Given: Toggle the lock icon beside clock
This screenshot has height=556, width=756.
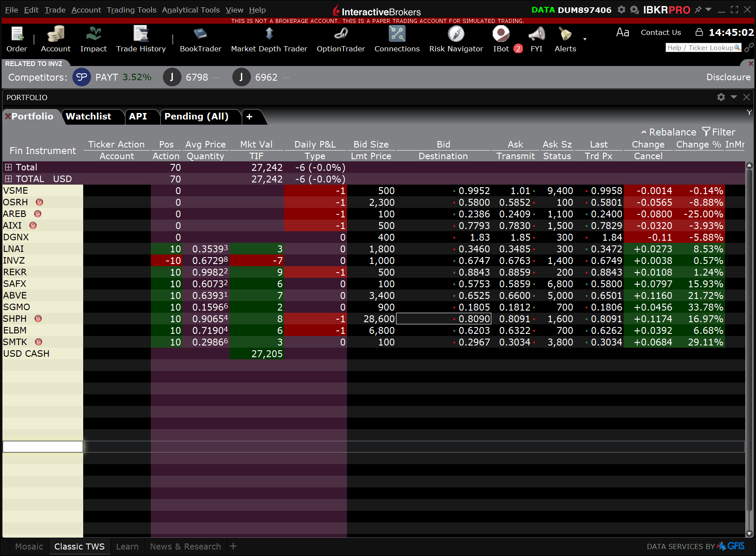Looking at the screenshot, I should click(x=699, y=32).
